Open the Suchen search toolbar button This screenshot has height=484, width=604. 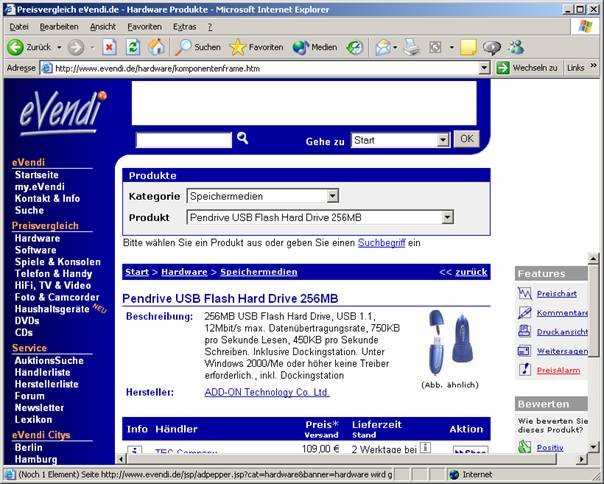click(x=198, y=47)
